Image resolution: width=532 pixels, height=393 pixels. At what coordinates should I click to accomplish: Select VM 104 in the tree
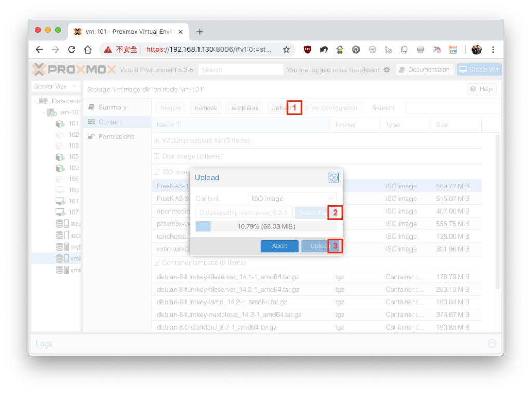[67, 201]
